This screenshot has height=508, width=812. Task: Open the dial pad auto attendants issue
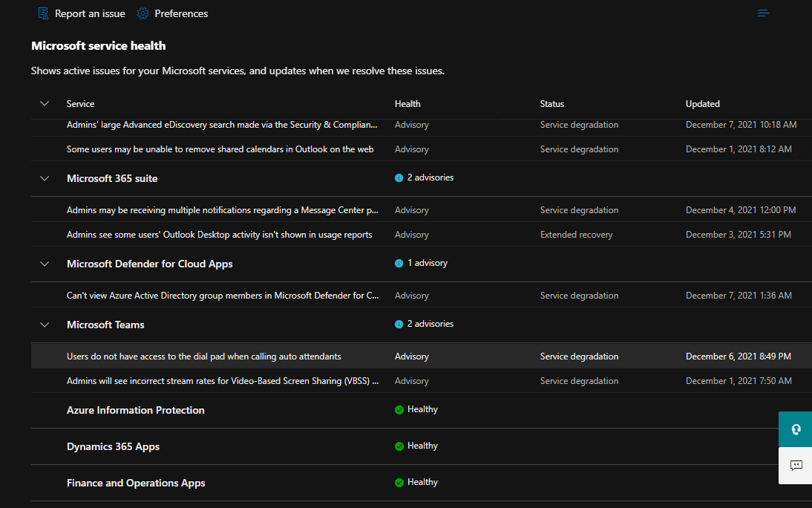pyautogui.click(x=204, y=356)
